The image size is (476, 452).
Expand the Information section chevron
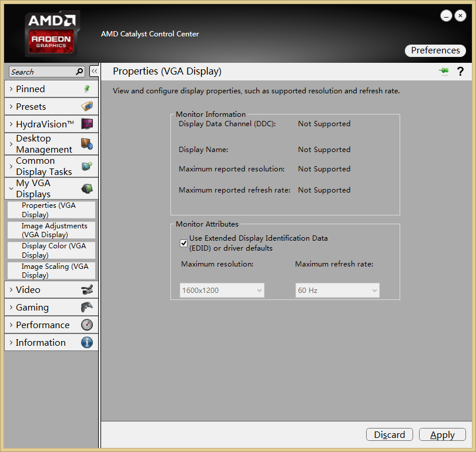click(x=11, y=342)
